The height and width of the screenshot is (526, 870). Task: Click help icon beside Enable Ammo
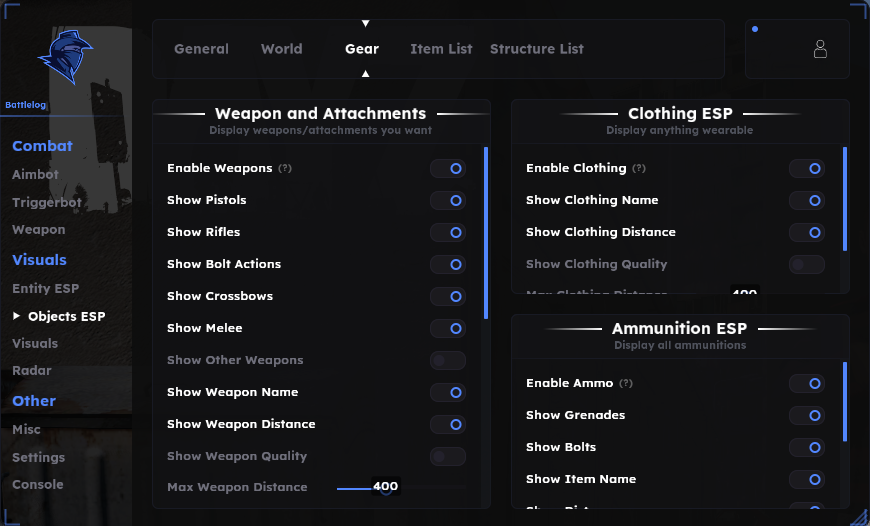[626, 383]
